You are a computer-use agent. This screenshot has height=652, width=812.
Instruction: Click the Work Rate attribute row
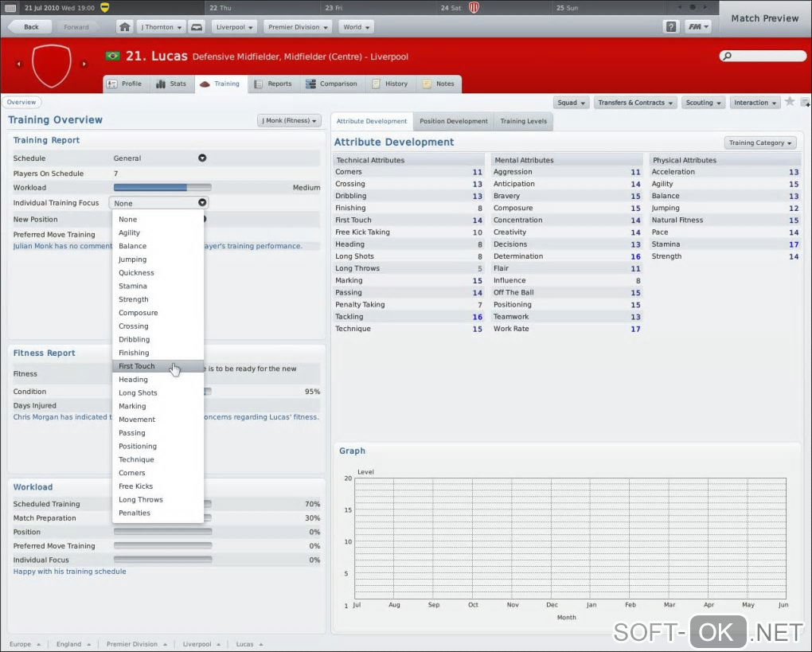pyautogui.click(x=567, y=329)
